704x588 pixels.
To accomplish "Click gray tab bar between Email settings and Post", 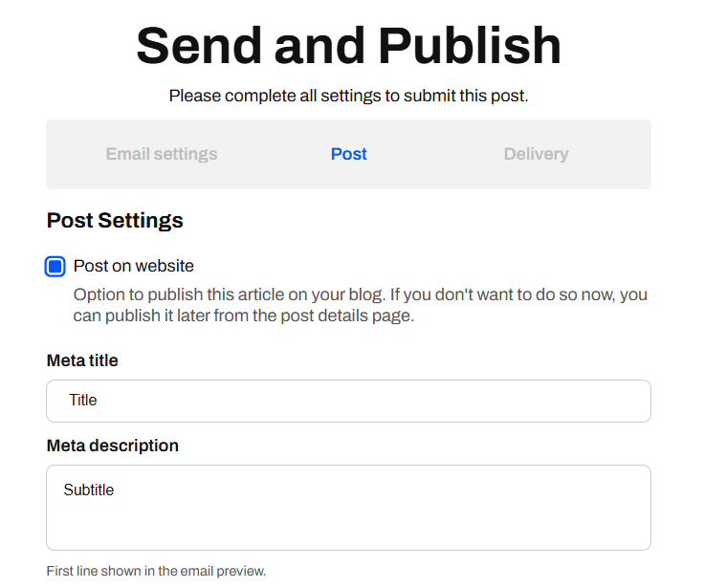I will 275,154.
